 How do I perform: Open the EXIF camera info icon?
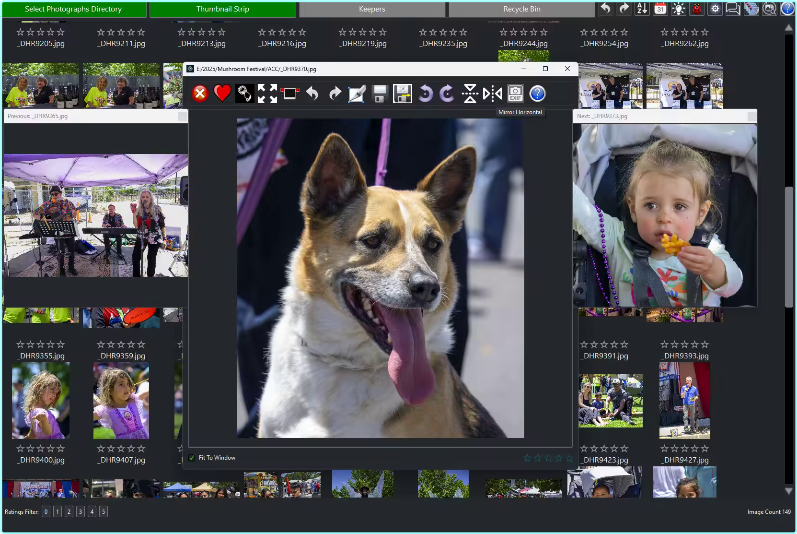point(515,93)
